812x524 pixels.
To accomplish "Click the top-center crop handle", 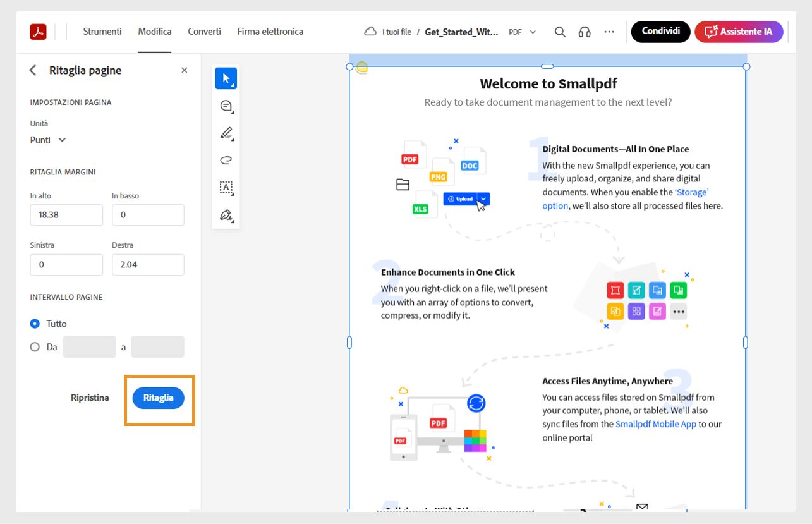I will tap(548, 66).
